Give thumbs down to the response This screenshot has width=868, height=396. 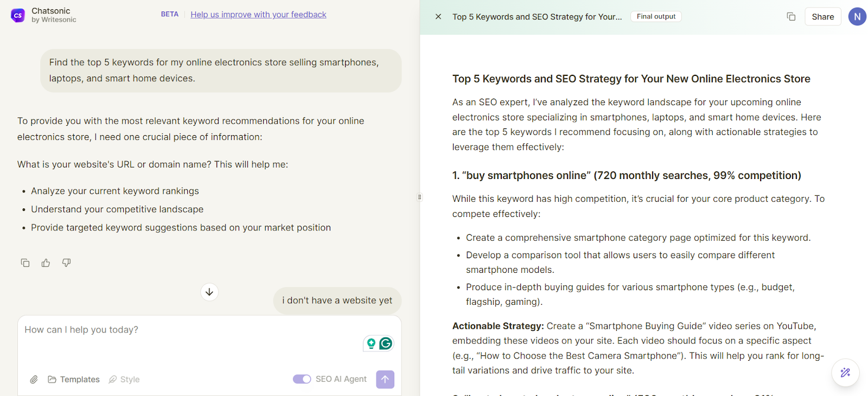66,263
